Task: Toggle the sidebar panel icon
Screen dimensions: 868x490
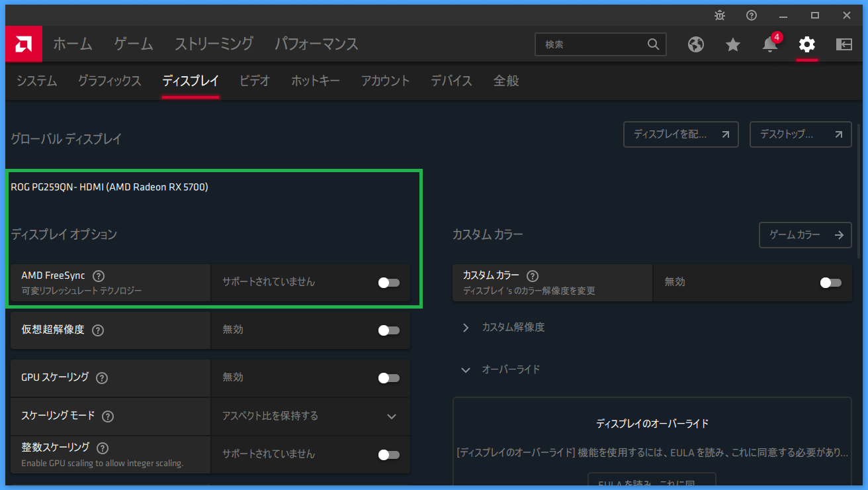Action: (844, 44)
